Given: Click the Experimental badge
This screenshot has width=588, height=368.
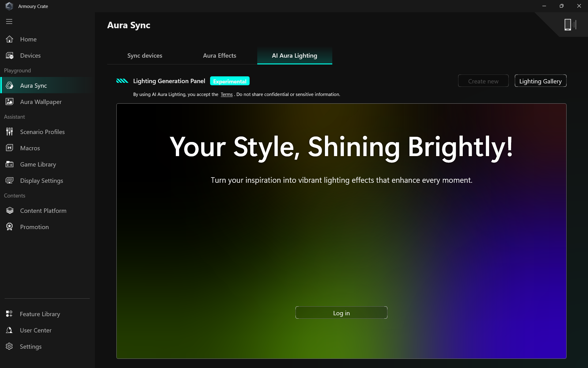Looking at the screenshot, I should coord(230,81).
